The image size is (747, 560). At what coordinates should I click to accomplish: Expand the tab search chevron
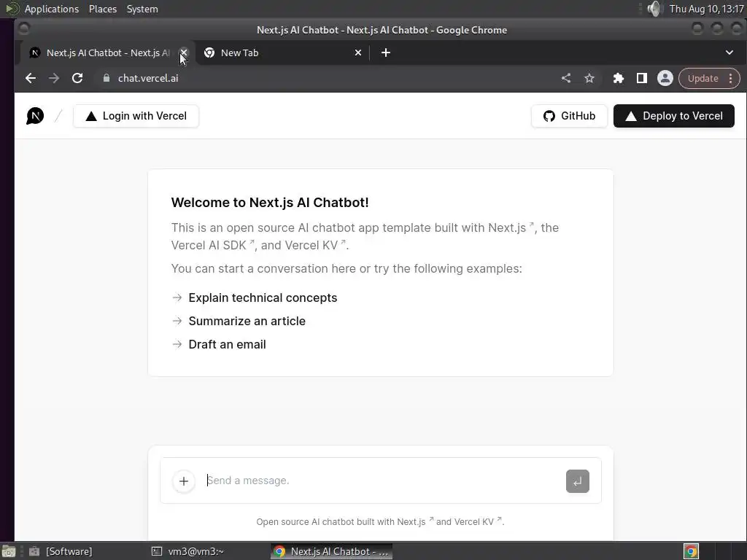tap(729, 52)
